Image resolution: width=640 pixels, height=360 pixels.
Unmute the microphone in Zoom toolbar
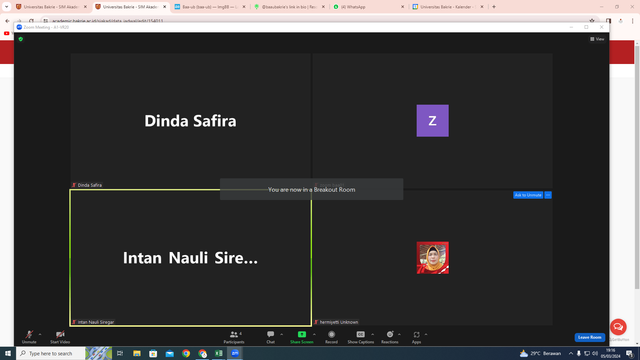(29, 337)
